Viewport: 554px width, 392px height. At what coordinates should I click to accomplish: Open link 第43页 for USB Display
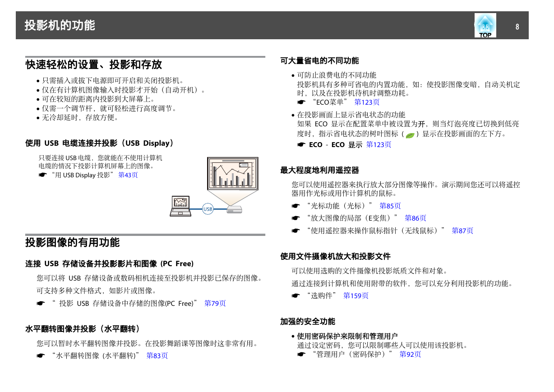[x=128, y=175]
